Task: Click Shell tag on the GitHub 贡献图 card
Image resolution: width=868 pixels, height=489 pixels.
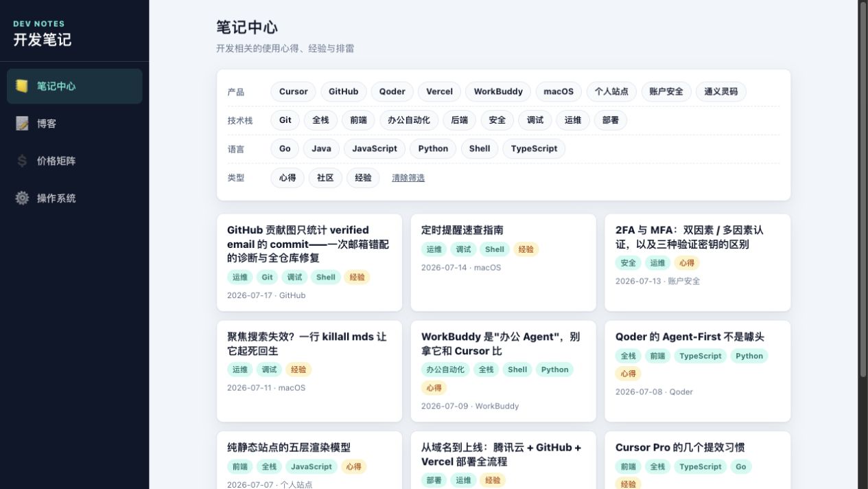Action: [326, 277]
